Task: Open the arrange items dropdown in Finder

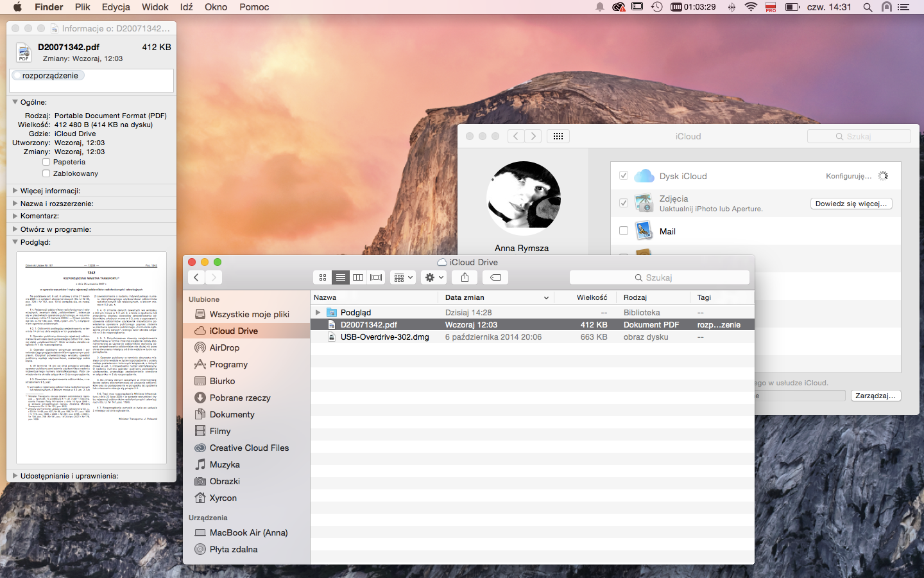Action: click(403, 277)
